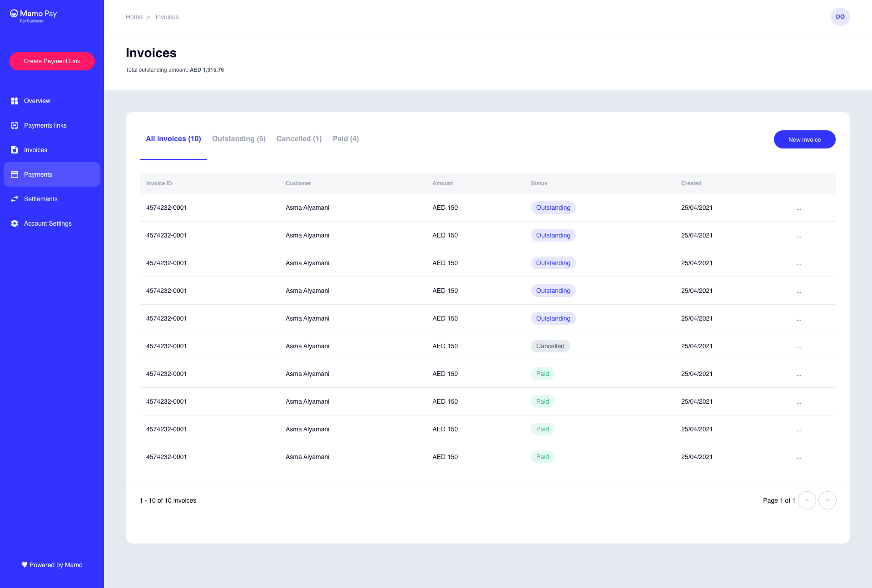
Task: Click the next page arrow in pagination
Action: 827,500
